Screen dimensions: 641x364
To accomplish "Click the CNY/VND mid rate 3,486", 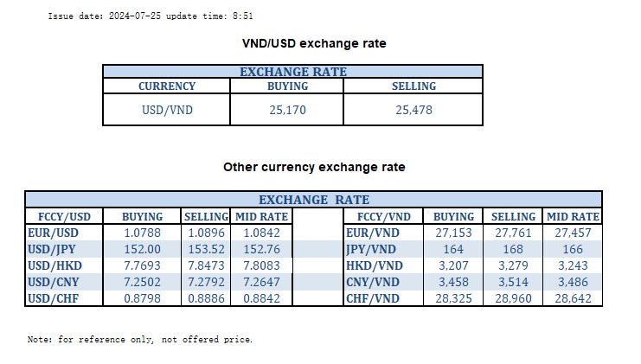I will pyautogui.click(x=573, y=282).
